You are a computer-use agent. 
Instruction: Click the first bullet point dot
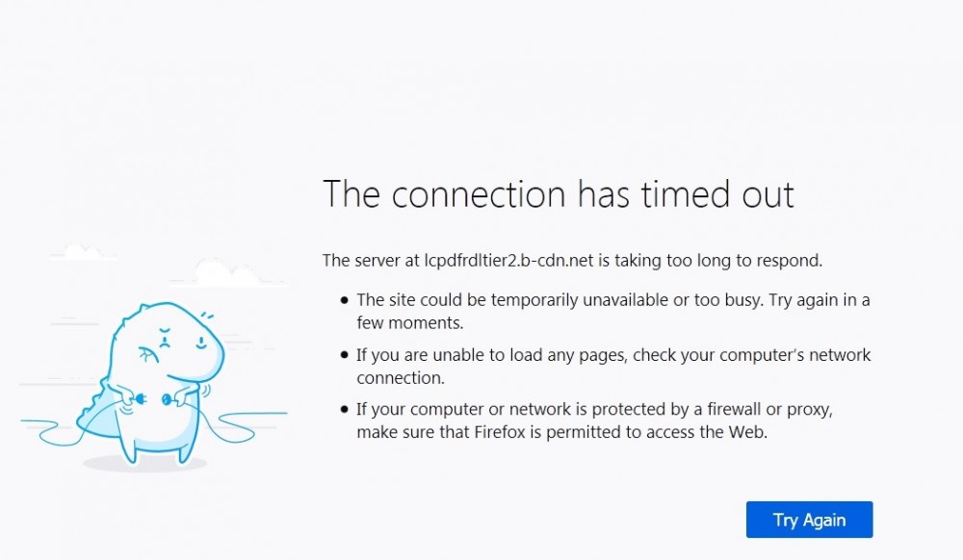[344, 301]
